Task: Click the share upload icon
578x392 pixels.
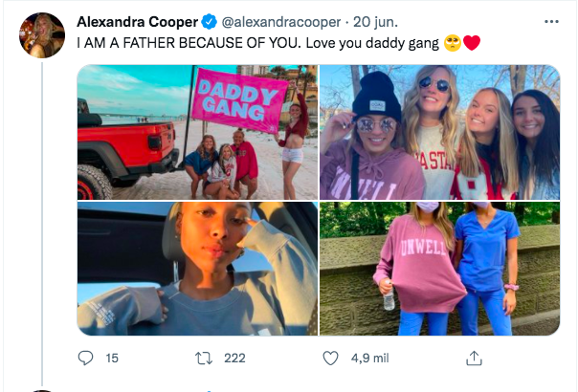Action: click(473, 359)
